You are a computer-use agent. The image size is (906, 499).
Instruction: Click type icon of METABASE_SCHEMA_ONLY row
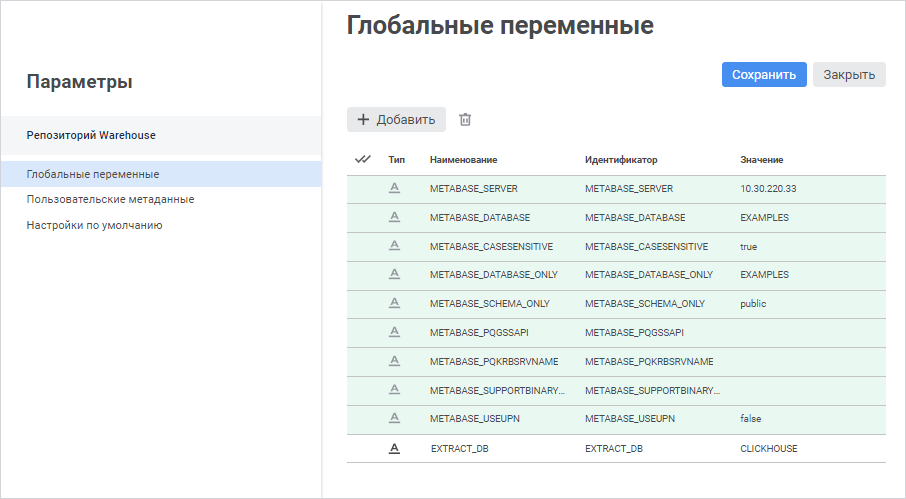click(x=395, y=303)
